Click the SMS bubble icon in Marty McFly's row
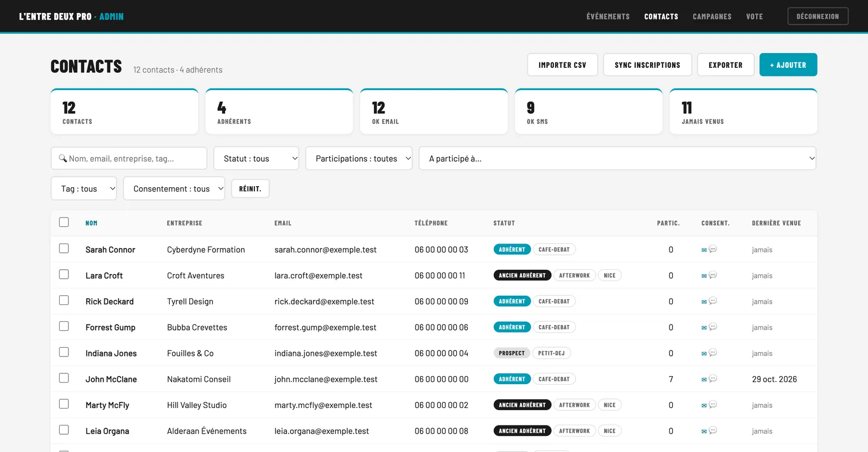The image size is (868, 452). click(713, 404)
